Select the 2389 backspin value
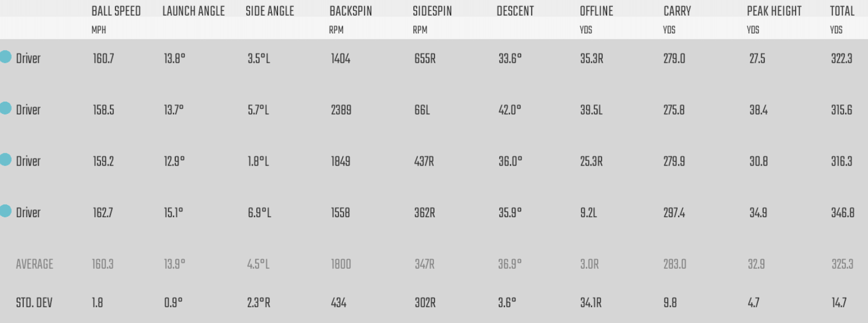This screenshot has height=323, width=868. click(341, 110)
